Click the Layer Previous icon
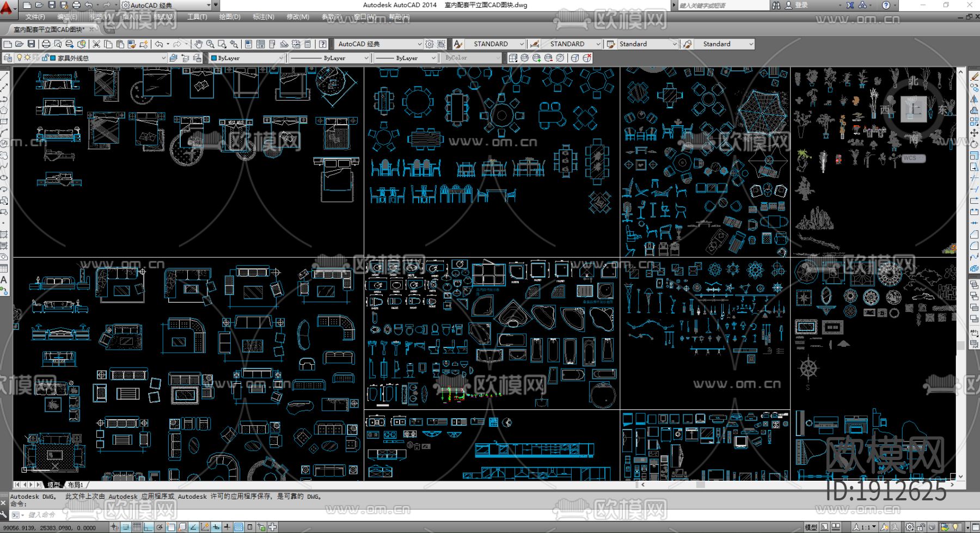Viewport: 980px width, 533px height. click(x=185, y=58)
